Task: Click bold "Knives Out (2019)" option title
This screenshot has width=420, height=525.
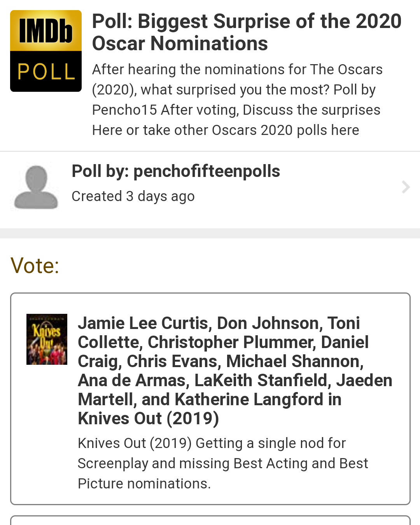Action: [x=148, y=418]
